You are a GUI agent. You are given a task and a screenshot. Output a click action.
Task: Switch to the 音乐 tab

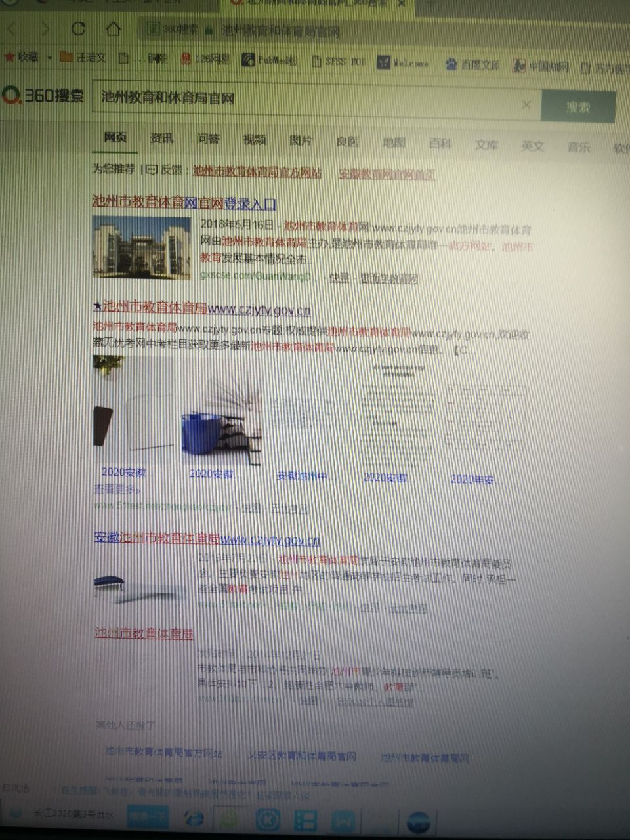pos(579,147)
